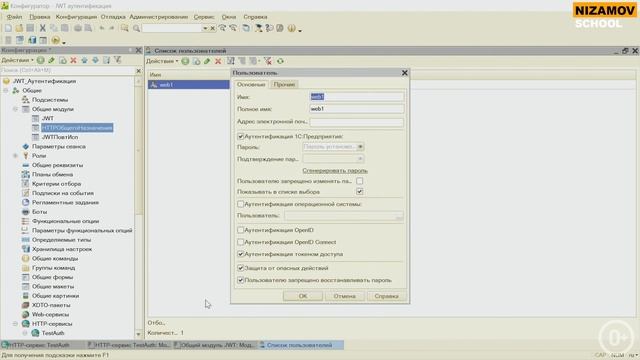The image size is (640, 360).
Task: Select the web1 row in the user list
Action: [x=189, y=84]
